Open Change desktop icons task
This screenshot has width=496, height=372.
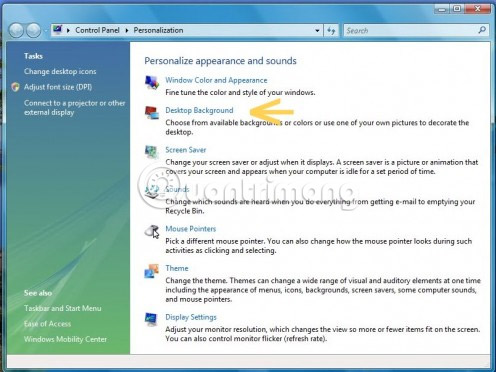(x=60, y=71)
